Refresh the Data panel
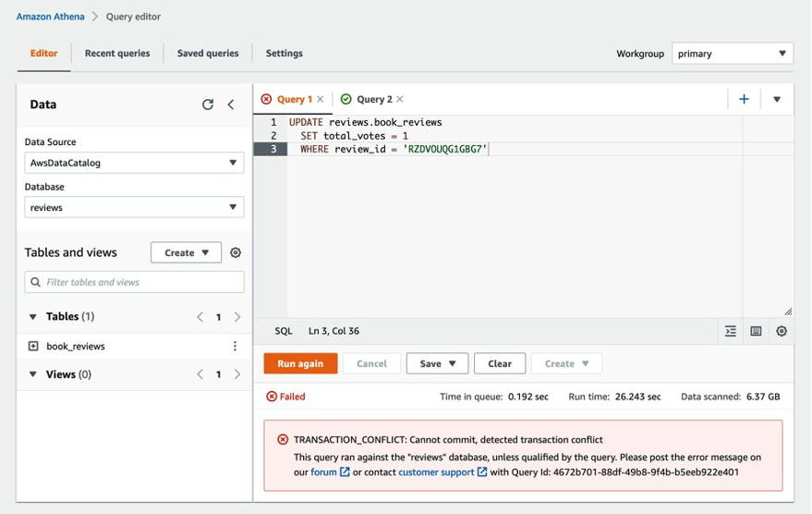Viewport: 812px width, 514px height. [x=208, y=104]
